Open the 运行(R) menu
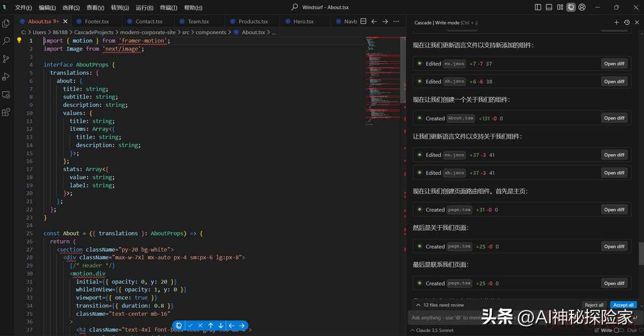Viewport: 644px width, 336px height. [x=144, y=8]
